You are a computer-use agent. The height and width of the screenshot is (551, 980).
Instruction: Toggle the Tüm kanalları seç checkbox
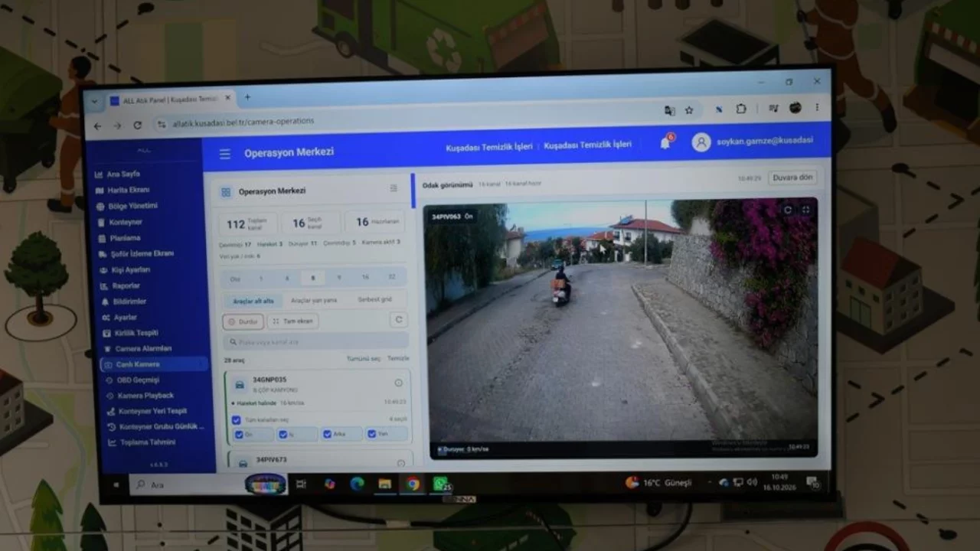click(236, 419)
